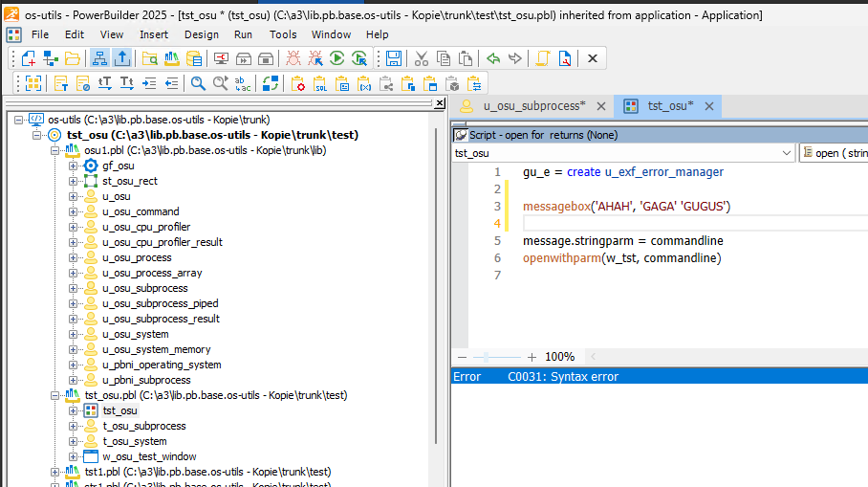Open the Library painter icon
The height and width of the screenshot is (487, 868).
pos(172,58)
